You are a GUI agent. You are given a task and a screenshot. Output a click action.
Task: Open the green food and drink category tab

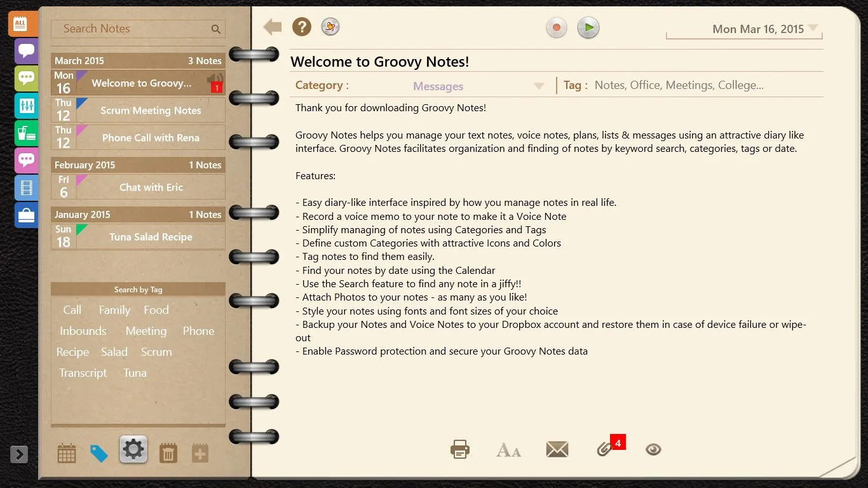click(x=26, y=133)
